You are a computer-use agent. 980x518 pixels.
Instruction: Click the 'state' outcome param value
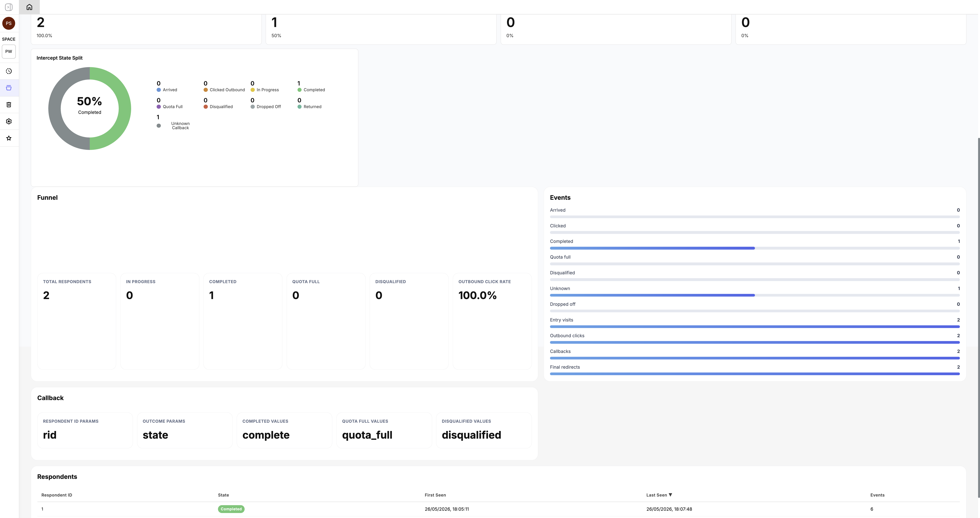coord(155,435)
